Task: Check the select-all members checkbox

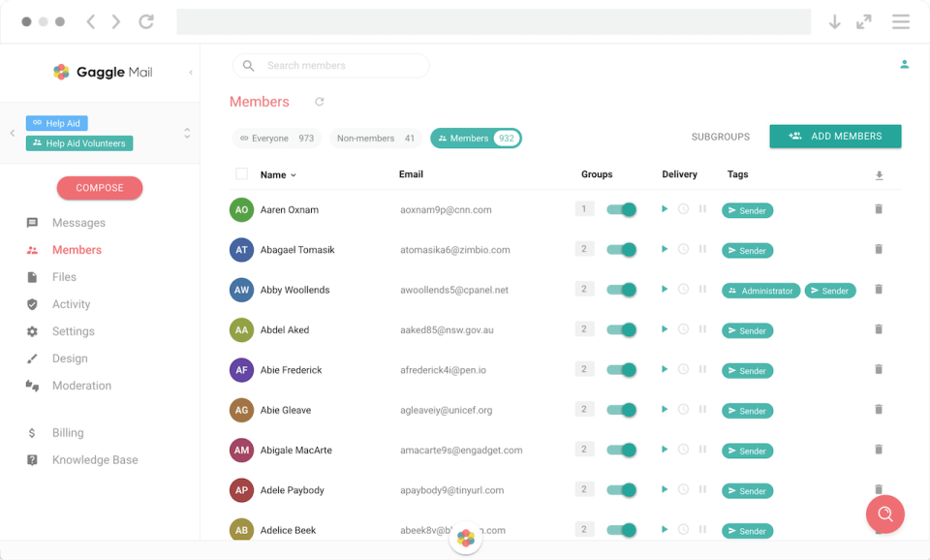Action: [240, 173]
